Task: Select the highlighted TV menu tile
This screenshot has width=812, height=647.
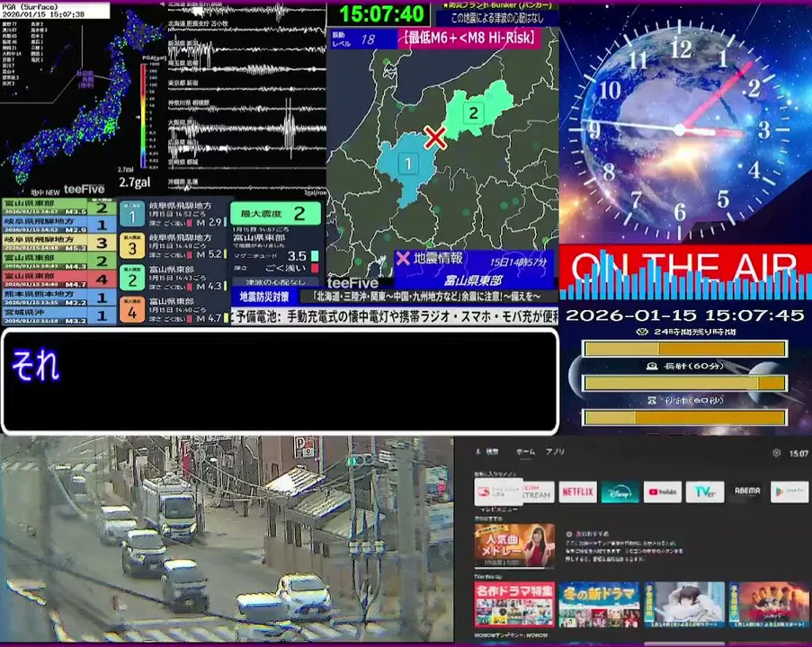Action: [498, 492]
